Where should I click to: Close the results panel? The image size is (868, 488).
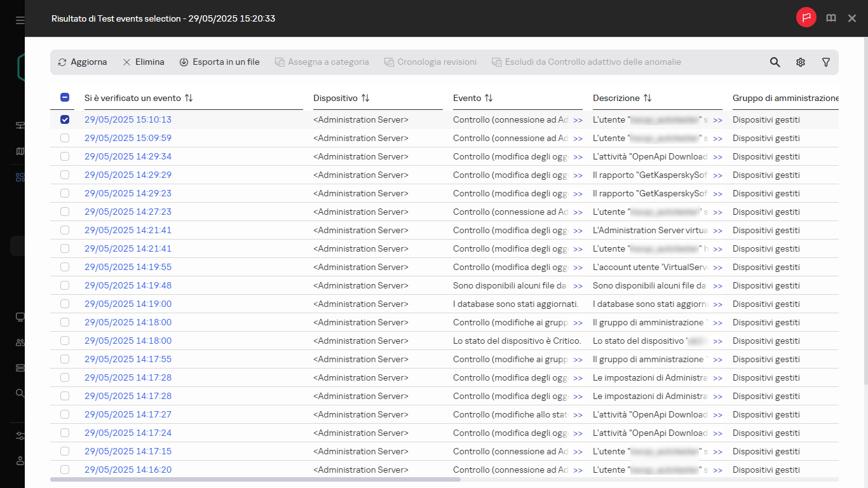pos(852,18)
